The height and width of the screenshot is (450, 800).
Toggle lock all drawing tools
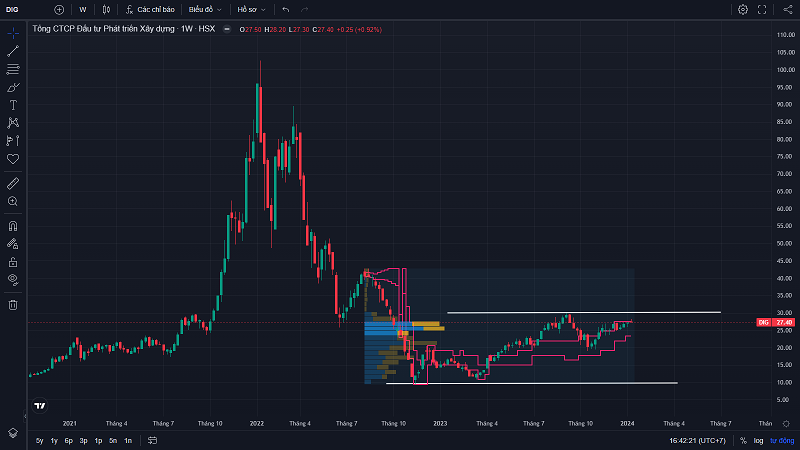click(13, 261)
